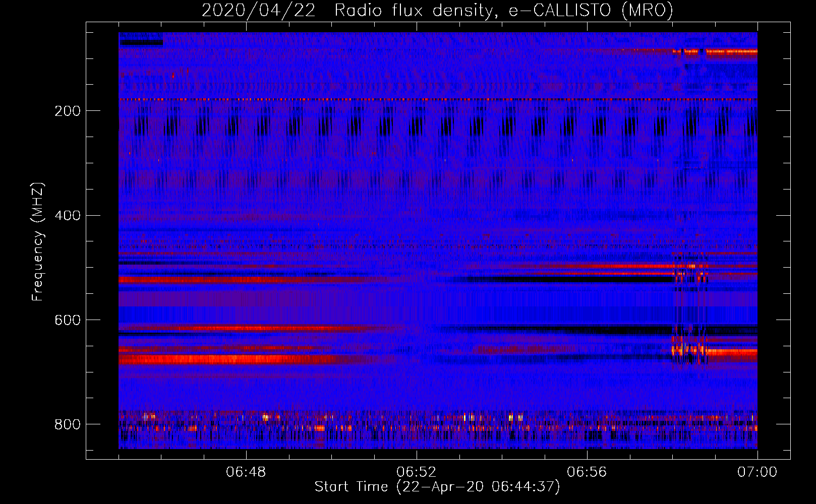The height and width of the screenshot is (504, 816).
Task: Click the '200' frequency tick label
Action: [x=68, y=111]
